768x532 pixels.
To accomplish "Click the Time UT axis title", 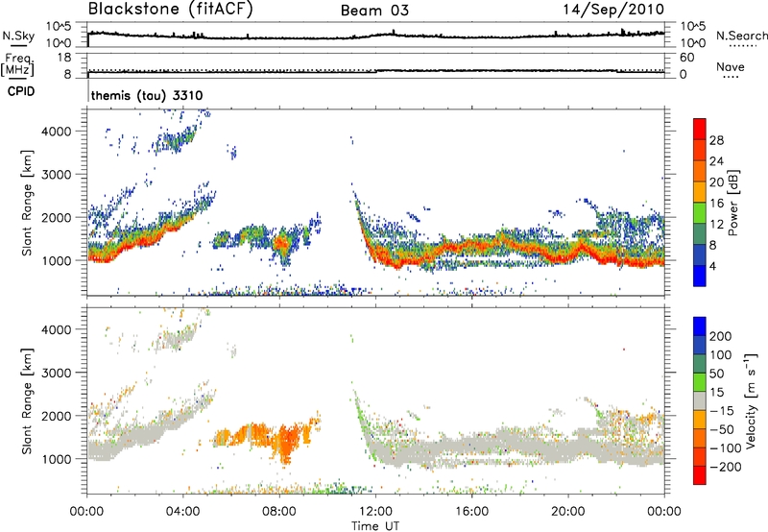I will tap(375, 526).
